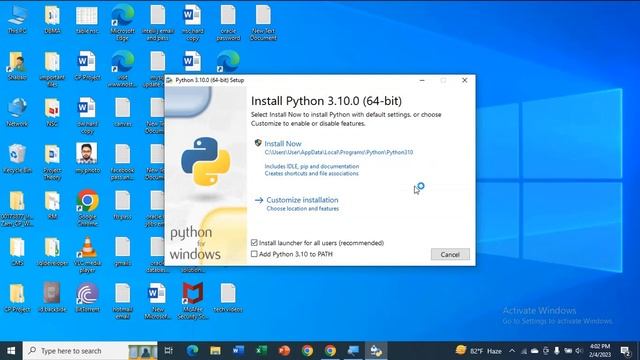This screenshot has width=640, height=360.
Task: Show hidden system tray icons
Action: [x=512, y=351]
